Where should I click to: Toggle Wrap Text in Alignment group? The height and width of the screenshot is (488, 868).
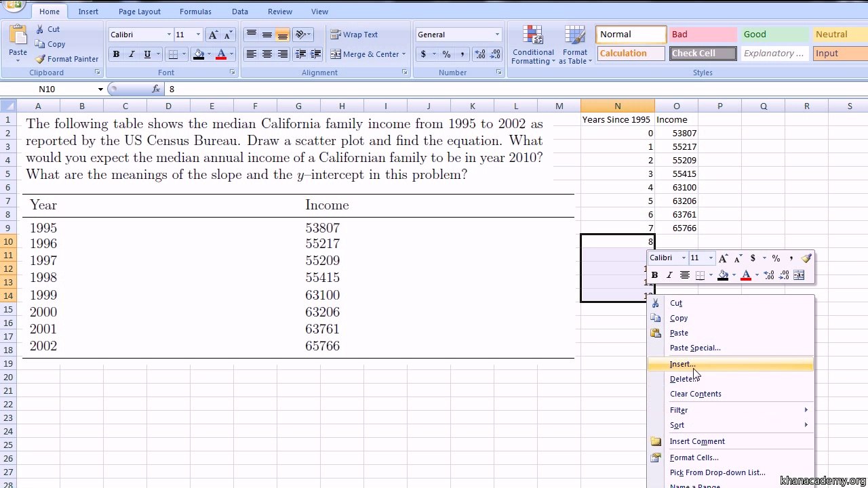(354, 35)
